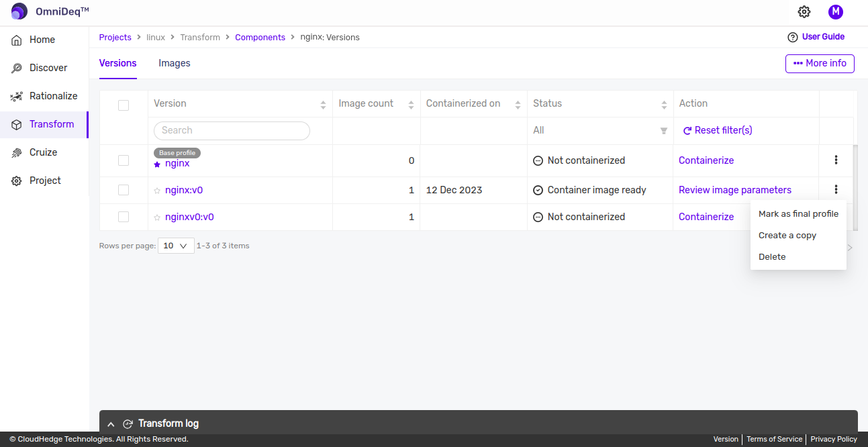The image size is (868, 447).
Task: Open the User Guide link
Action: click(823, 37)
